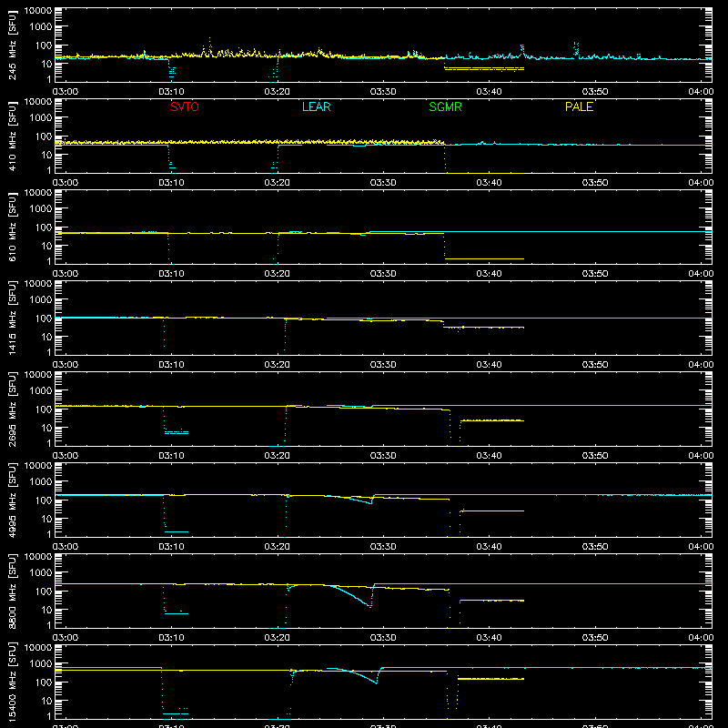The height and width of the screenshot is (728, 728).
Task: Click the 1000 y-axis value on 4995 MHz plot
Action: coord(41,482)
